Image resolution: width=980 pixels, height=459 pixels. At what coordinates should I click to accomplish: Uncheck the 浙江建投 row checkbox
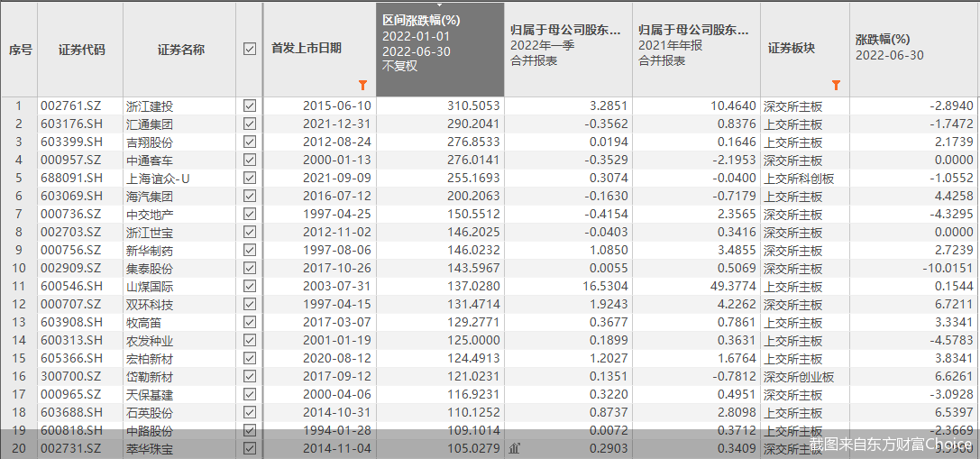[250, 106]
